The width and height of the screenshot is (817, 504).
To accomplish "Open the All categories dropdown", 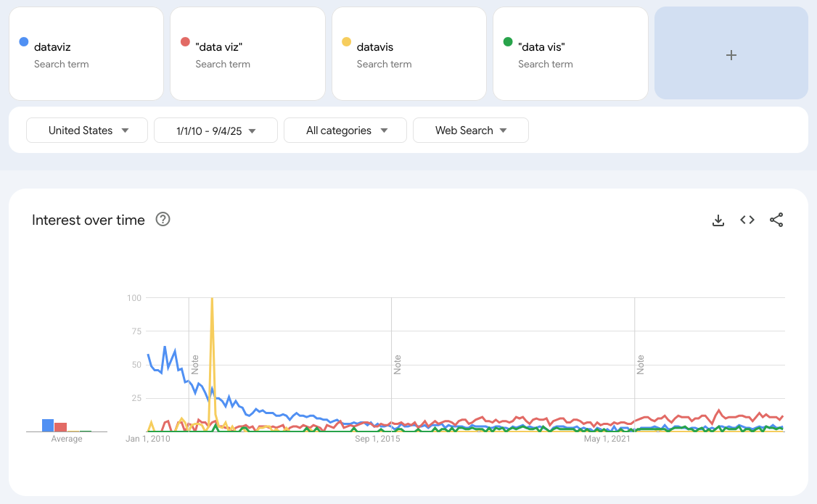I will pyautogui.click(x=345, y=131).
